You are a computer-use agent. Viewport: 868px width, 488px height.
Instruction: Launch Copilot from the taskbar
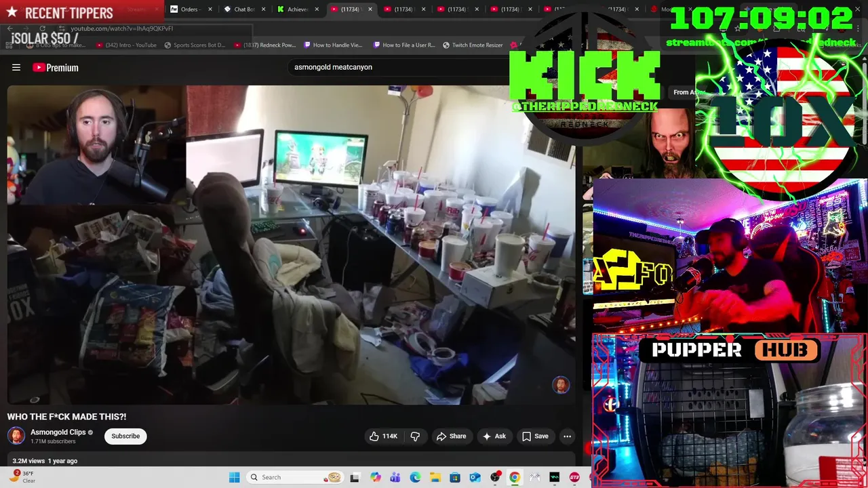click(376, 477)
